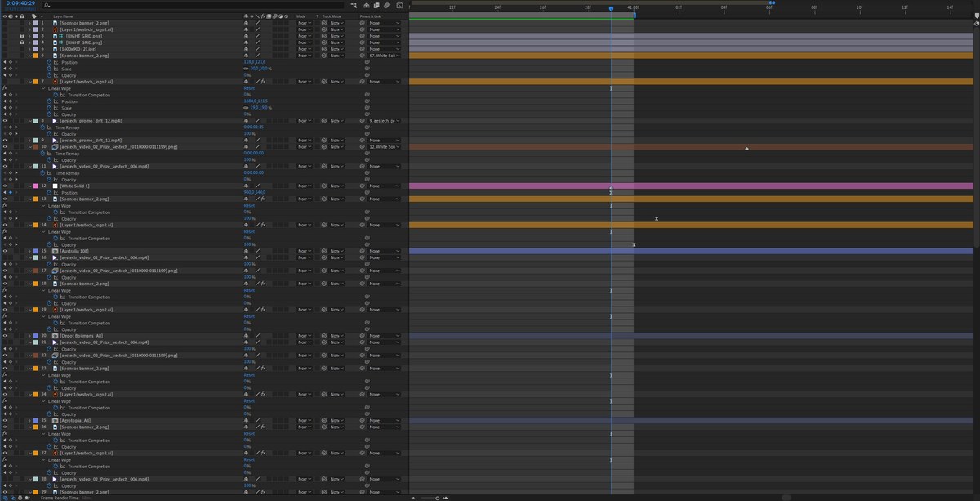Toggle the Time Remap stopwatch of layer 8
This screenshot has width=980, height=501.
[42, 127]
